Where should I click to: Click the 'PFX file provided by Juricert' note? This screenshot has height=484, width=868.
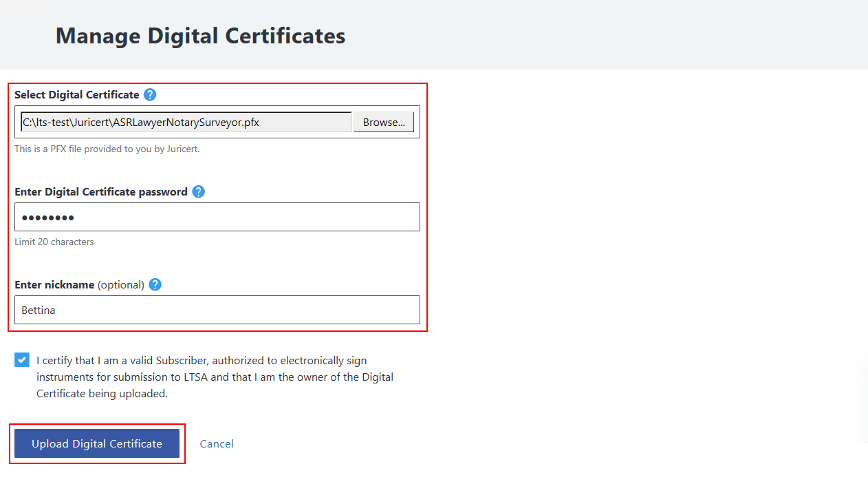107,149
